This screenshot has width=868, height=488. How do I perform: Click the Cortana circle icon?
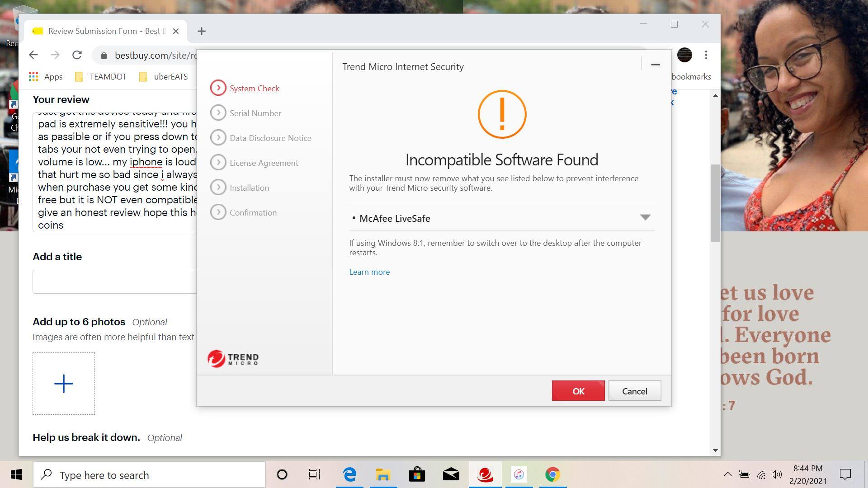(282, 475)
